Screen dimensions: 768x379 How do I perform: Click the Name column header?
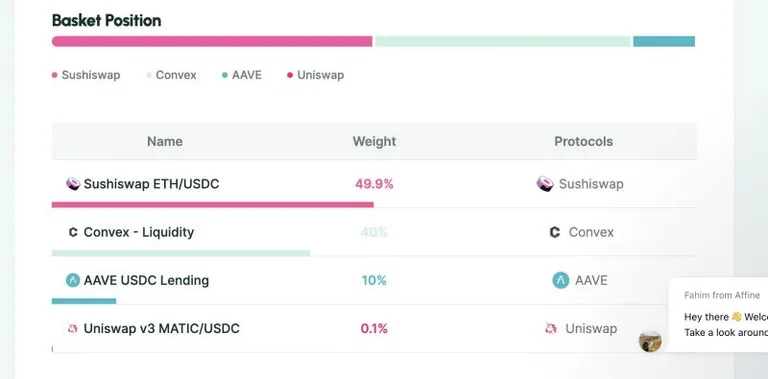(x=165, y=142)
